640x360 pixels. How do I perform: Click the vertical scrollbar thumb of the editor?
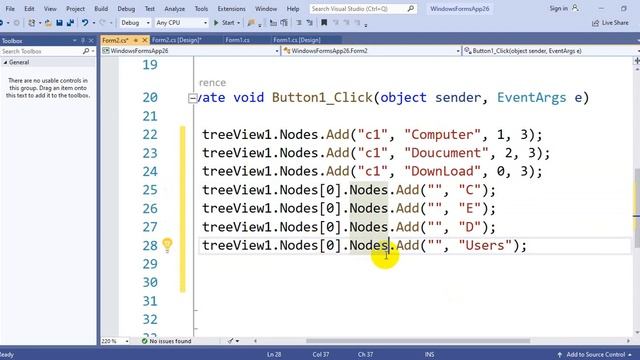[x=637, y=207]
